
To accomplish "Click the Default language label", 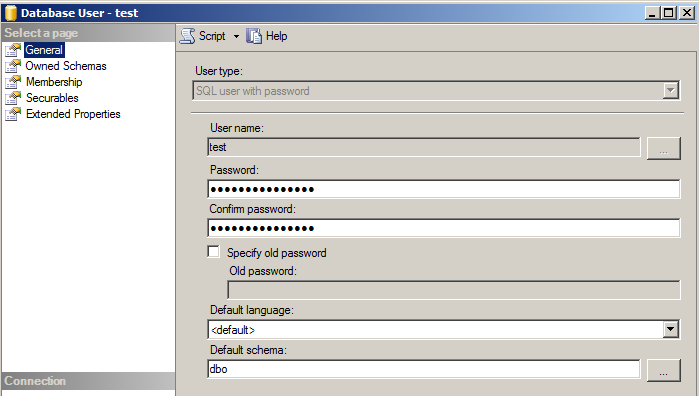I will tap(252, 310).
